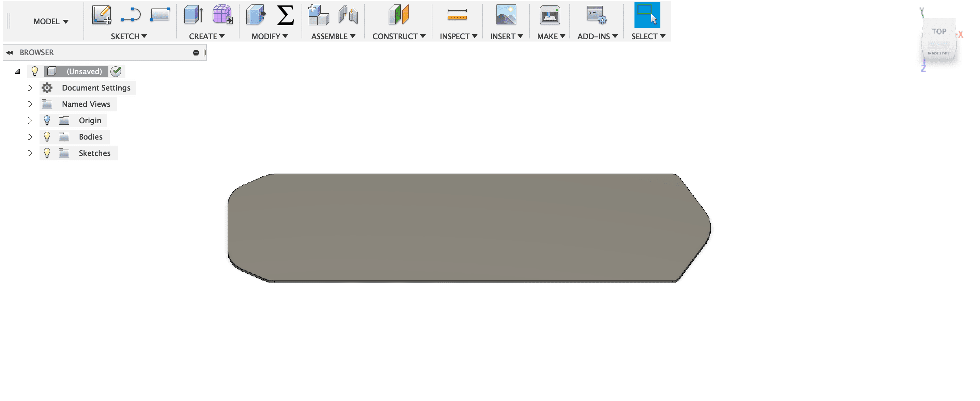Toggle visibility lightbulb of Origin folder
This screenshot has height=401, width=980.
pyautogui.click(x=47, y=121)
